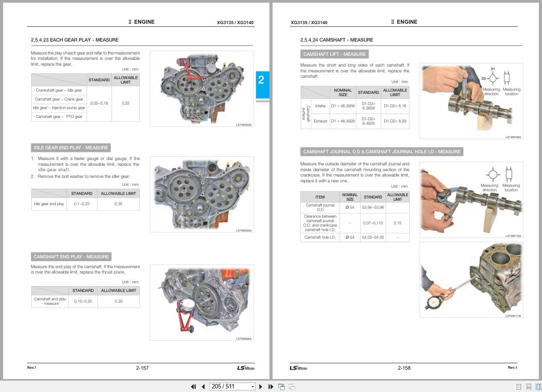Screen dimensions: 542x392
Task: Click the heading 2.5.4.23 EACH GEAR PLAY - MEASURE
Action: 75,40
